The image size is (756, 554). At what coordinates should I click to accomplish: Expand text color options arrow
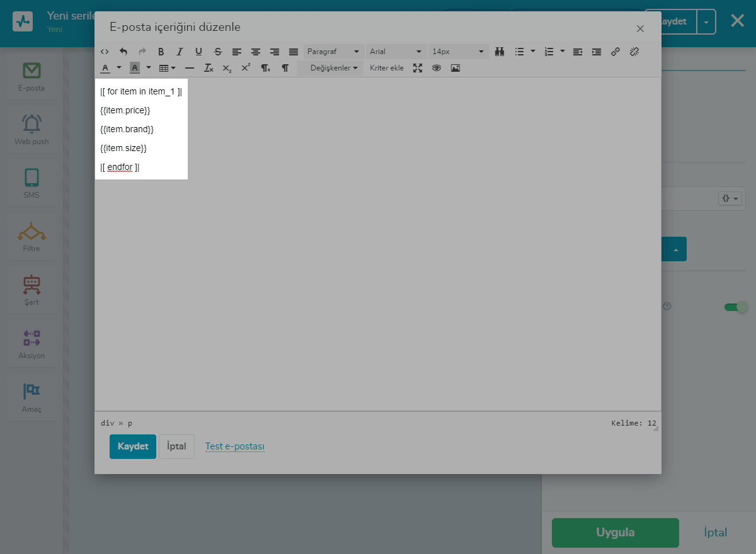tap(118, 68)
